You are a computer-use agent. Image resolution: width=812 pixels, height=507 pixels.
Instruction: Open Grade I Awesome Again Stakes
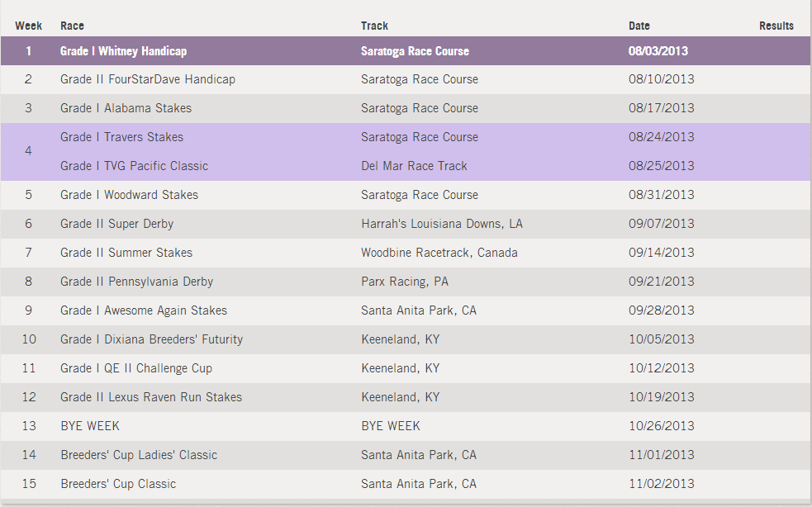click(x=143, y=310)
